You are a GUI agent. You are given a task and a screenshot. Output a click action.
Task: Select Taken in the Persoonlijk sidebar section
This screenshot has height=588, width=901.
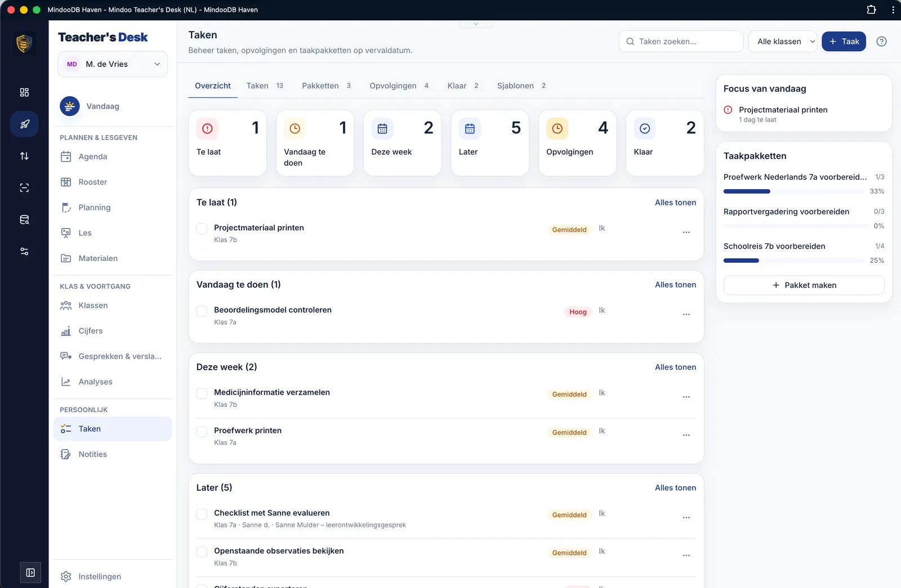pos(113,429)
